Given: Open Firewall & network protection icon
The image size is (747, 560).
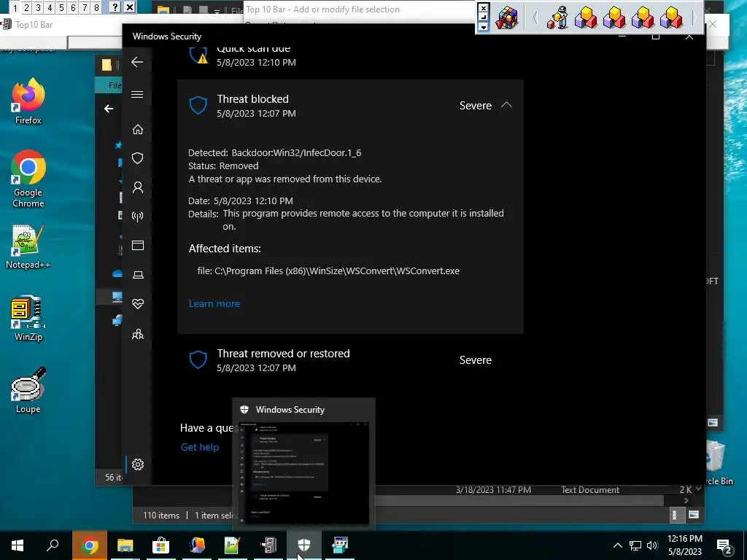Looking at the screenshot, I should (x=138, y=216).
